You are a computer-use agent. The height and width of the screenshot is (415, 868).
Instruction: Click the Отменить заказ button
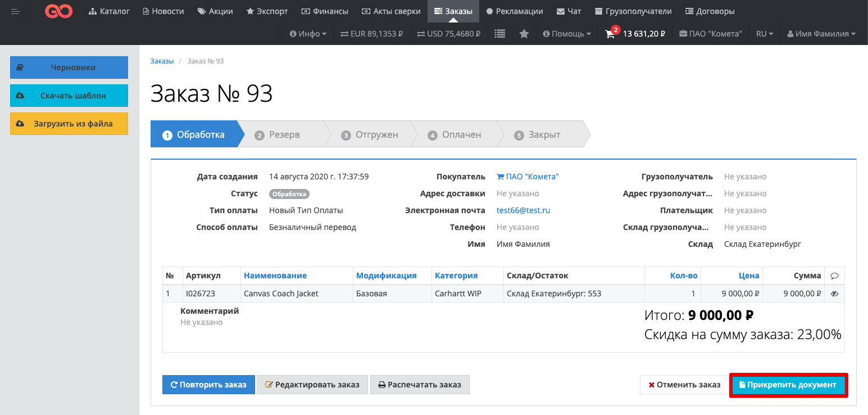pyautogui.click(x=684, y=385)
